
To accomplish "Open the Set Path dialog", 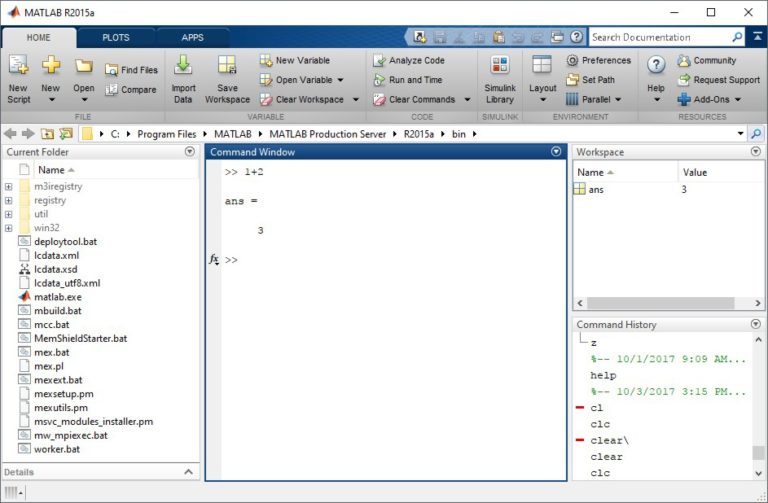I will [573, 80].
